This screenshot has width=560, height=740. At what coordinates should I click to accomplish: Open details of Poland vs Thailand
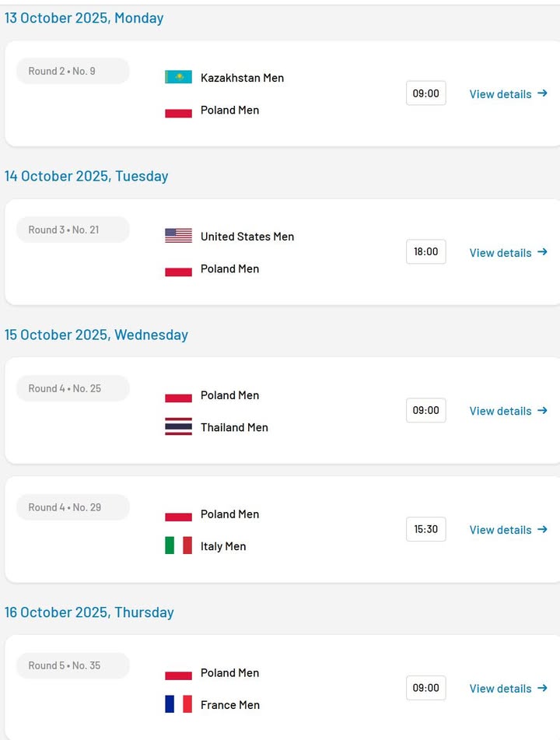[x=508, y=411]
